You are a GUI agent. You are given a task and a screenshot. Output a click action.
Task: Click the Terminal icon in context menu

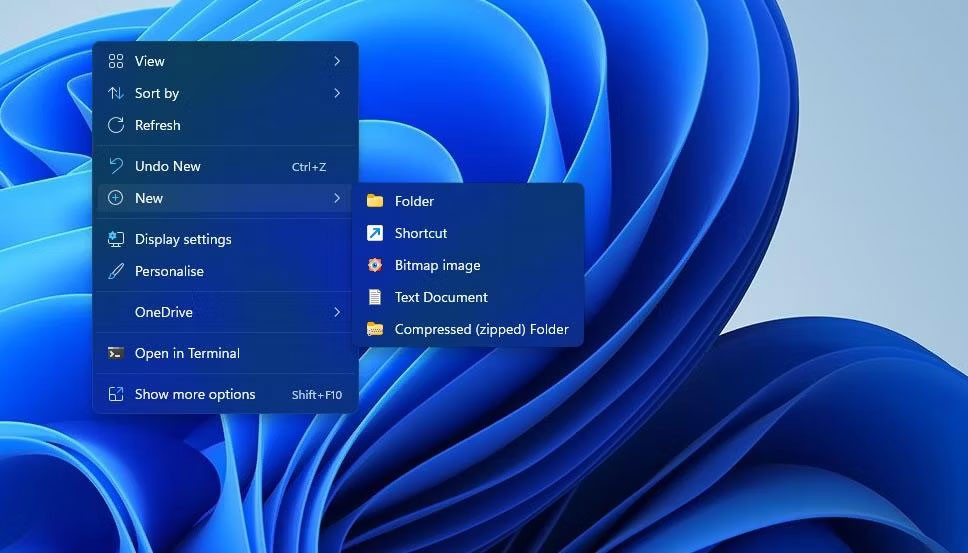pos(116,353)
